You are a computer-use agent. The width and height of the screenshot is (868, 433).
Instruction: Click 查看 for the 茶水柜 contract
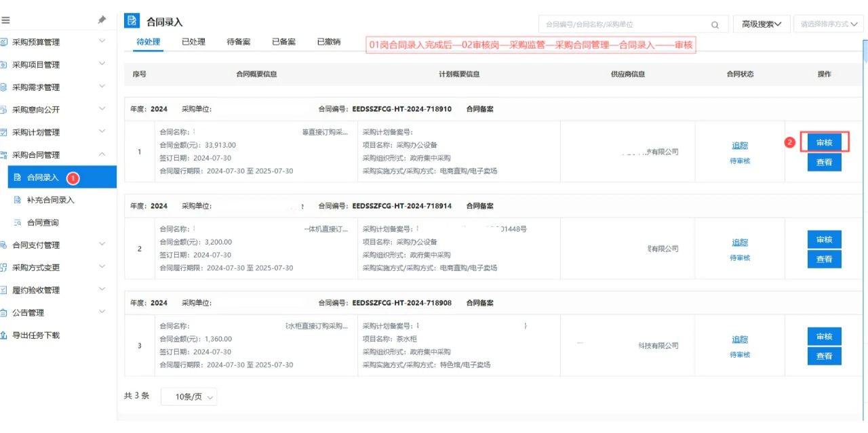pos(824,356)
